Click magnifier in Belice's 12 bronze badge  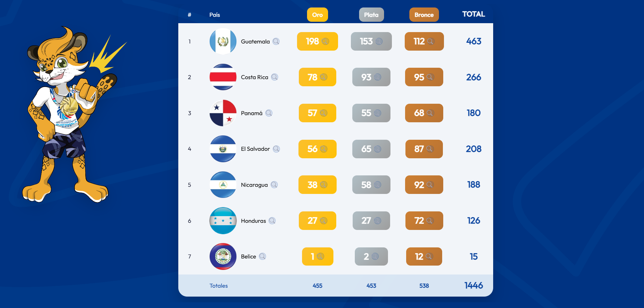pos(429,256)
